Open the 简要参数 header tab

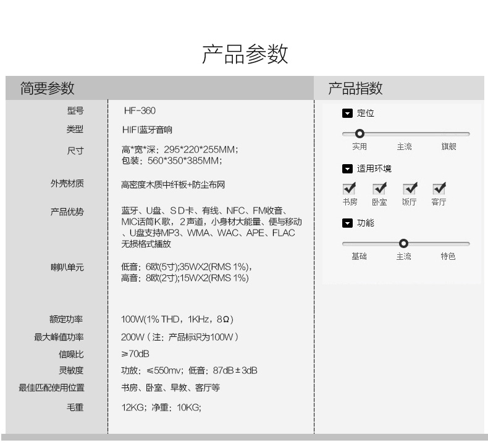point(47,88)
